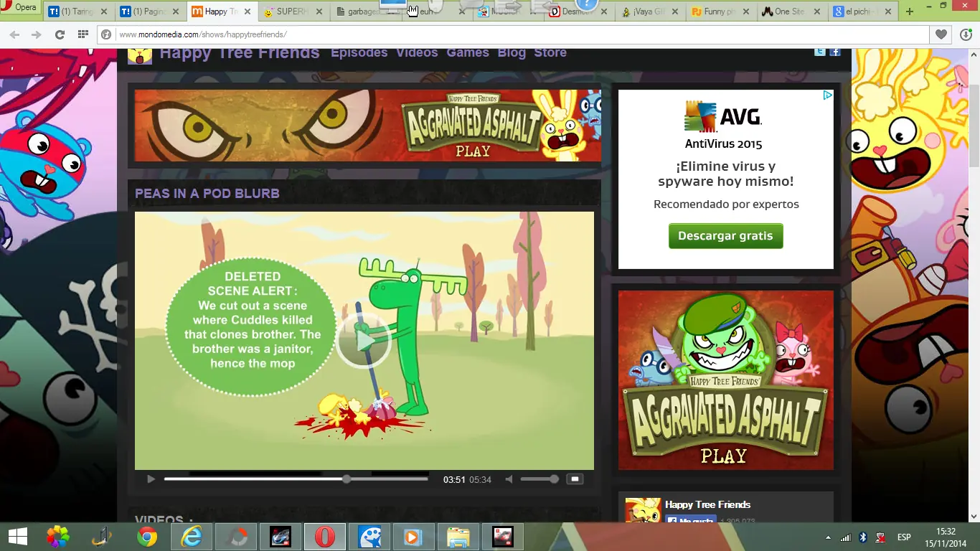
Task: Open Internet Explorer from the taskbar
Action: click(x=192, y=537)
